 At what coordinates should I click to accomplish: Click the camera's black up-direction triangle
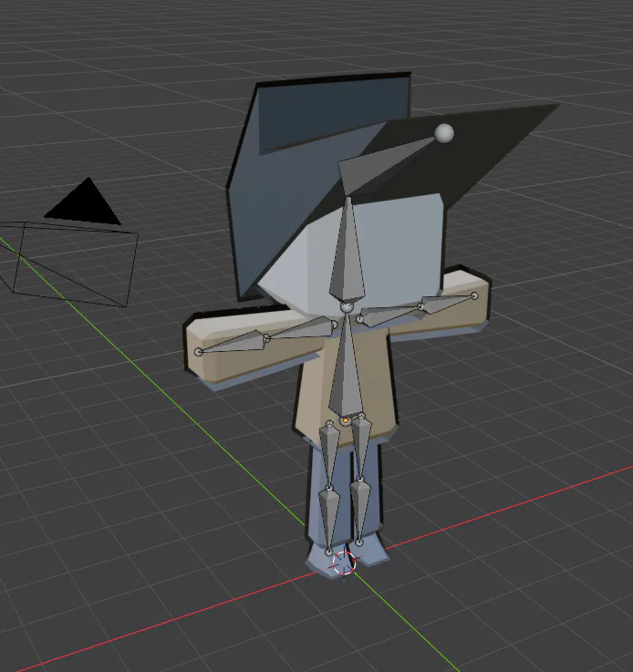click(84, 202)
